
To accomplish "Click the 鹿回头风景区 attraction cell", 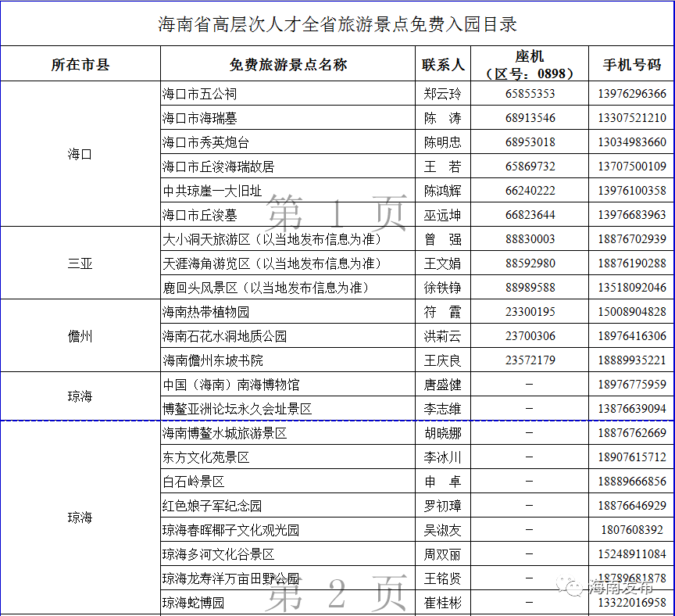I will pos(288,287).
